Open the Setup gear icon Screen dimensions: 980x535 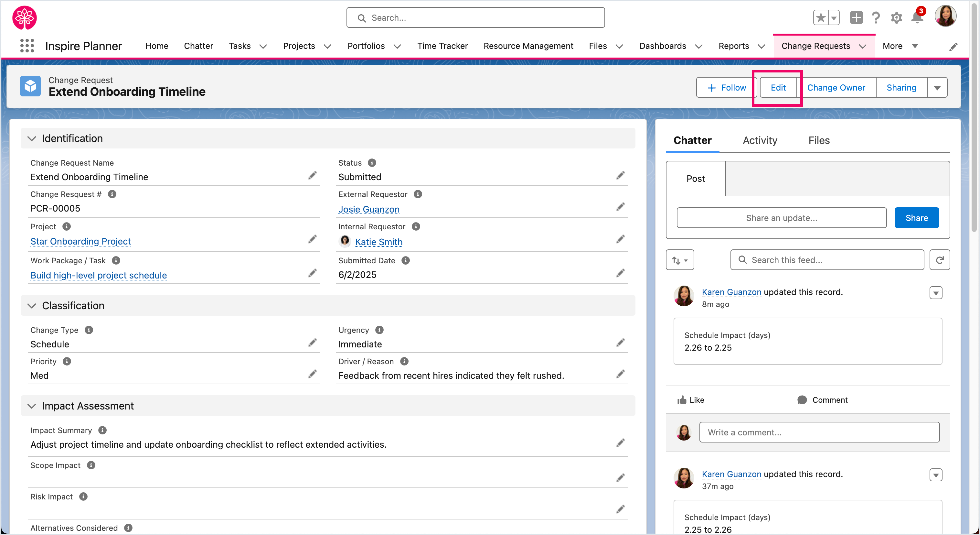point(896,17)
